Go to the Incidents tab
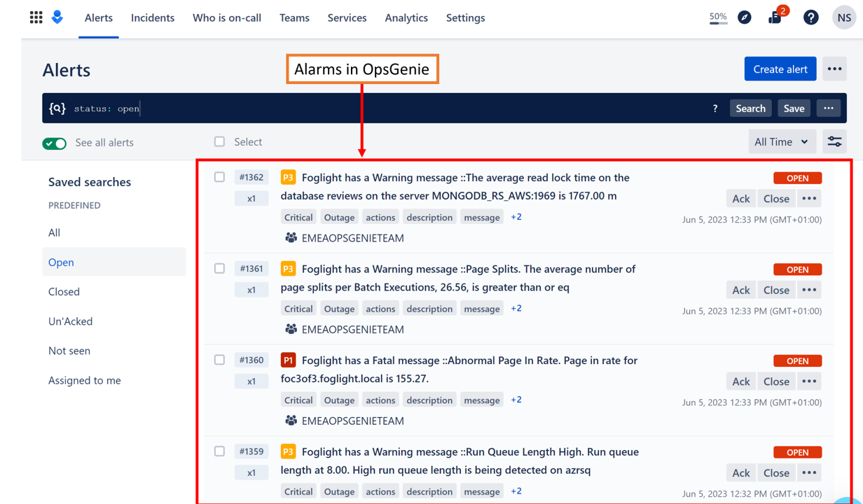The height and width of the screenshot is (504, 863). (x=153, y=18)
